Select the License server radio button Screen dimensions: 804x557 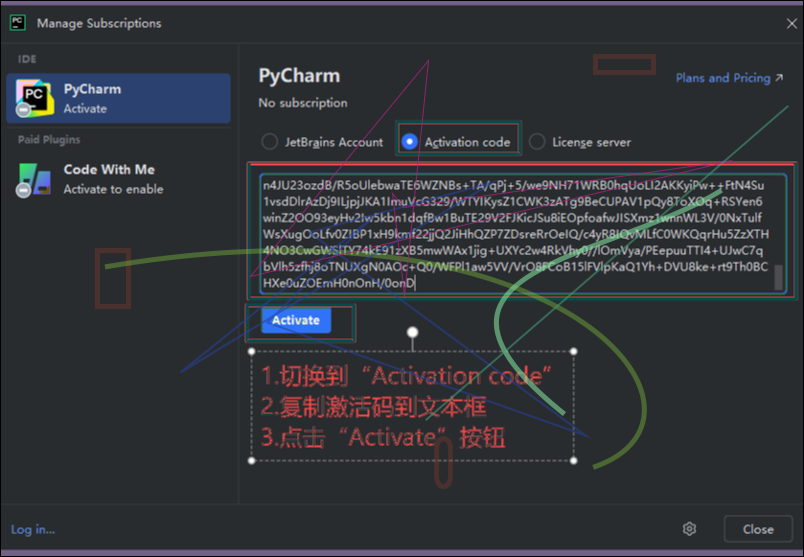point(537,142)
